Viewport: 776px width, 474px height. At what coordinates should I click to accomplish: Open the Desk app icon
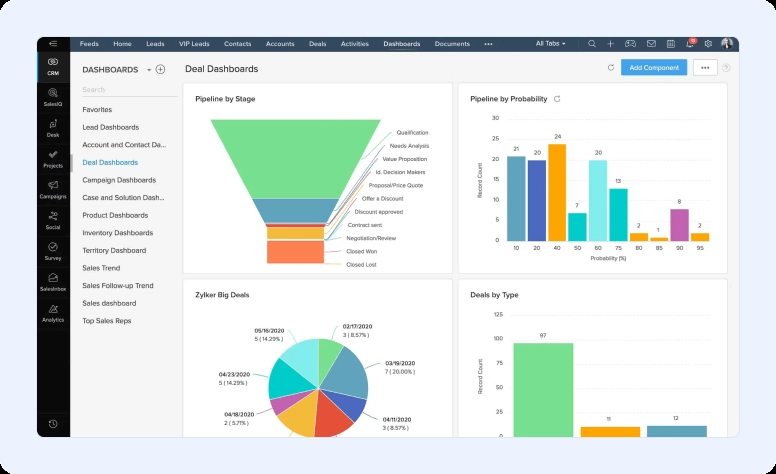[52, 127]
